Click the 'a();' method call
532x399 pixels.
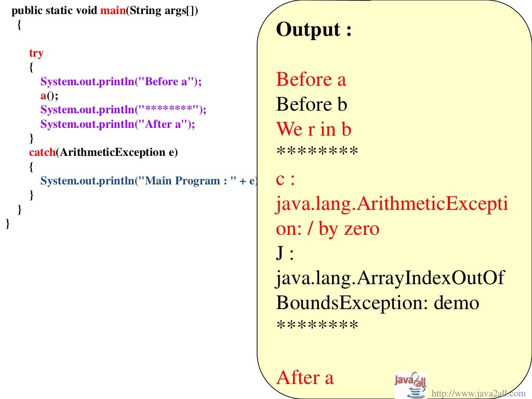49,96
